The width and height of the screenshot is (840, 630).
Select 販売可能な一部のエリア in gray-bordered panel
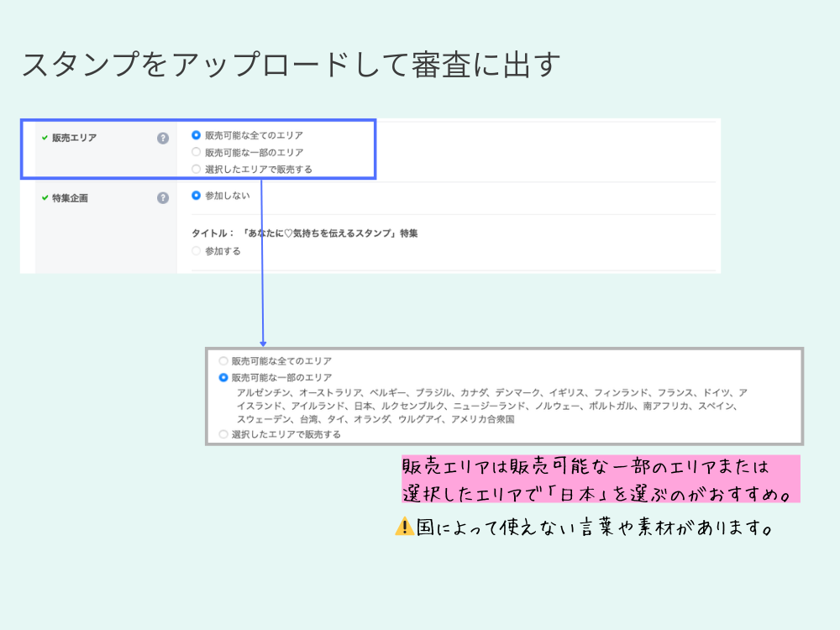click(223, 378)
